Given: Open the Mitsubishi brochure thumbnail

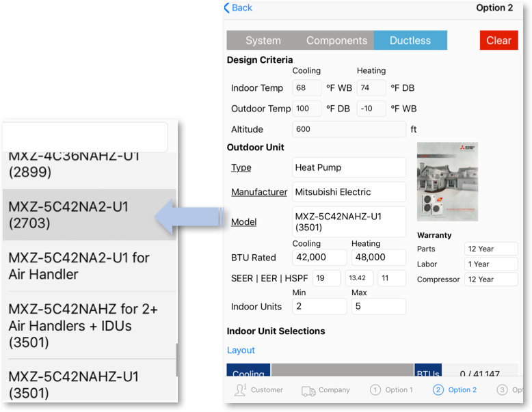Looking at the screenshot, I should point(447,182).
